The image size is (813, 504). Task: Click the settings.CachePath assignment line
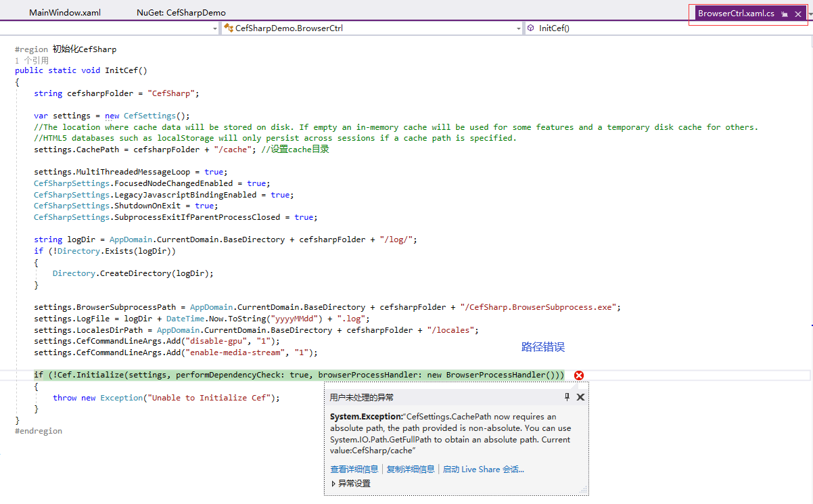pyautogui.click(x=181, y=150)
